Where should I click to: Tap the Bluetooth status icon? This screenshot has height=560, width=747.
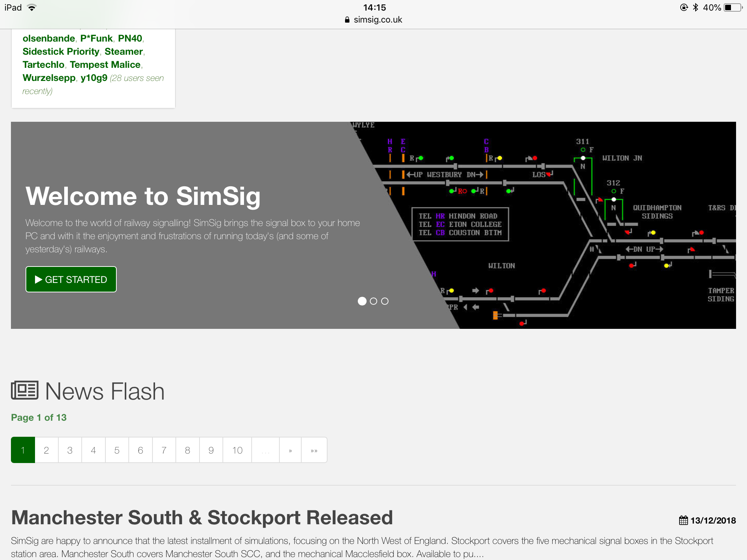pyautogui.click(x=696, y=7)
